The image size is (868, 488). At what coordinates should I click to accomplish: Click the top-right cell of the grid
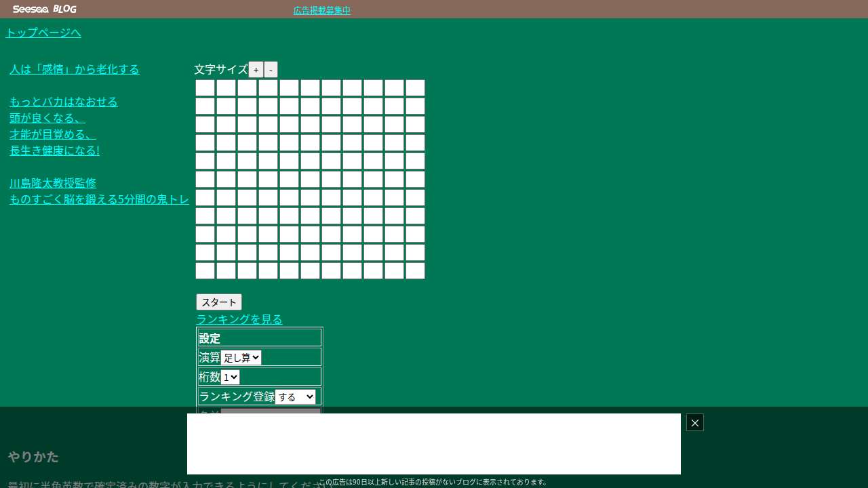[x=415, y=88]
